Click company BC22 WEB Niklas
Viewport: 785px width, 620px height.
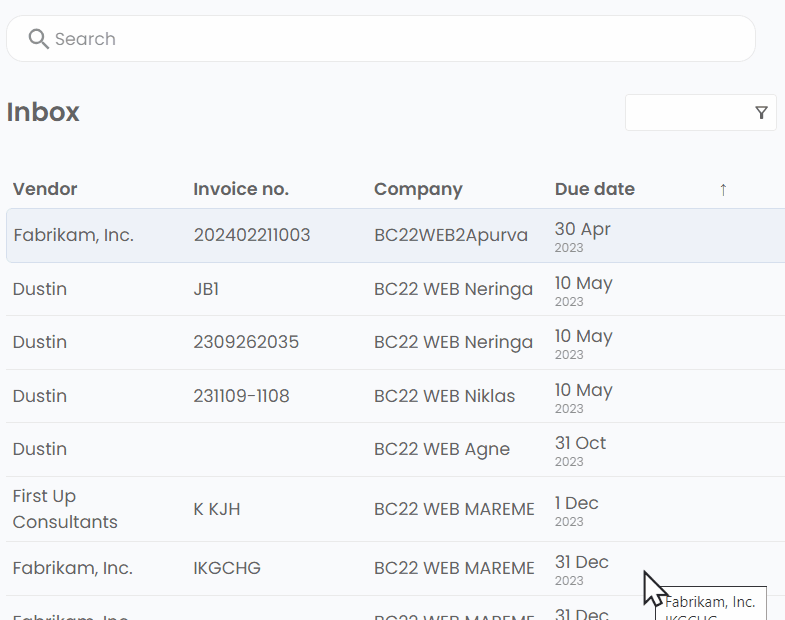click(x=444, y=396)
